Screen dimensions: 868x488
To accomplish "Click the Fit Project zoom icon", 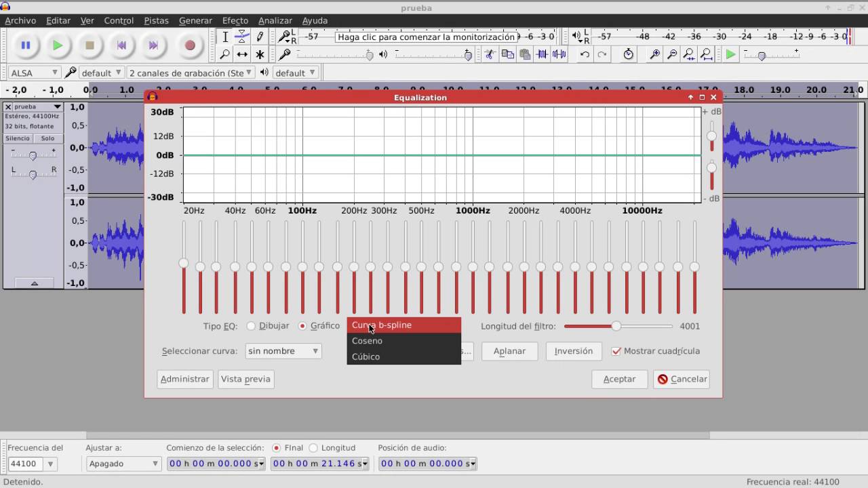I will [x=706, y=54].
